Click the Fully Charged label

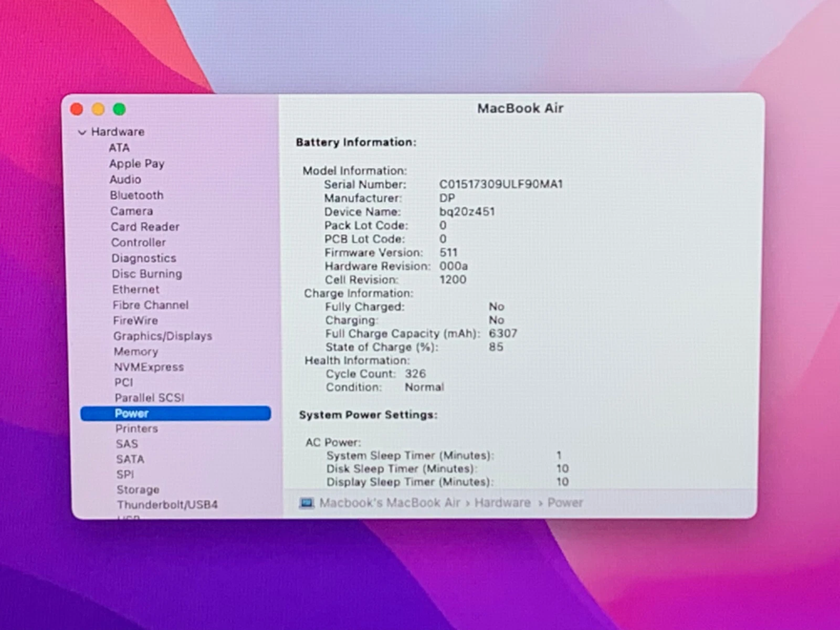[x=365, y=307]
